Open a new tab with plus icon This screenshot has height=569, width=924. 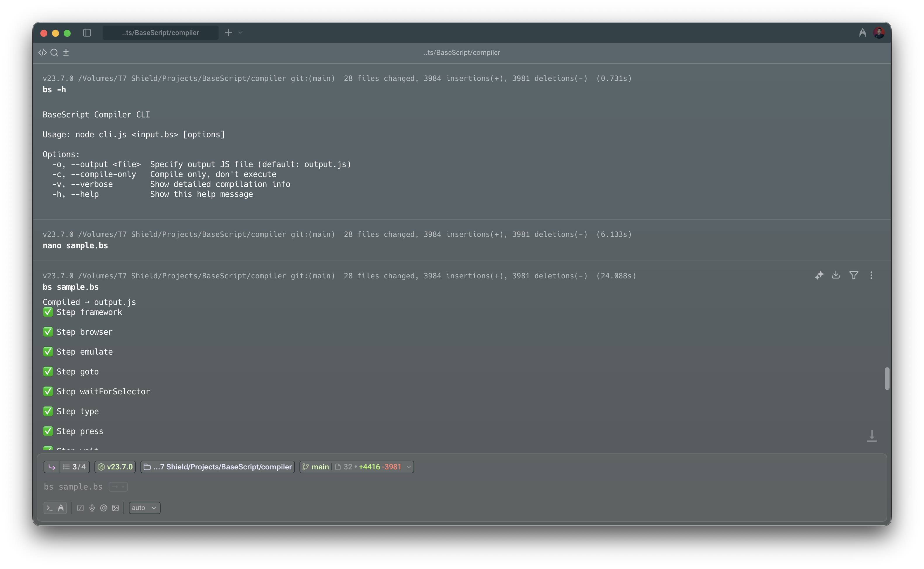click(228, 33)
